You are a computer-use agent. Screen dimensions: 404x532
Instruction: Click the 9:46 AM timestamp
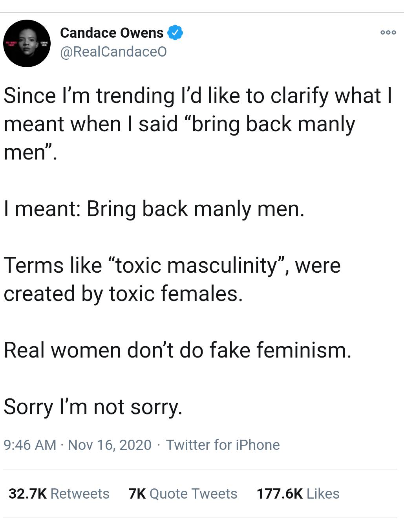coord(30,445)
